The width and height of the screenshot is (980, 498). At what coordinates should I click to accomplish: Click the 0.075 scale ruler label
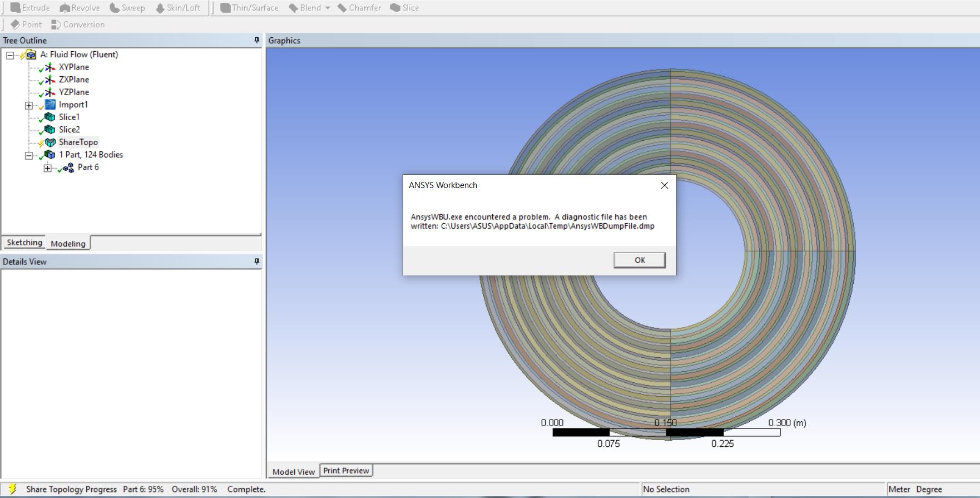click(x=608, y=443)
